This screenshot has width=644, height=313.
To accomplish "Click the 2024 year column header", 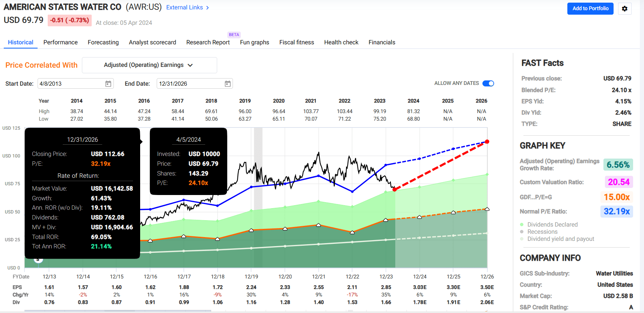I will [x=413, y=101].
